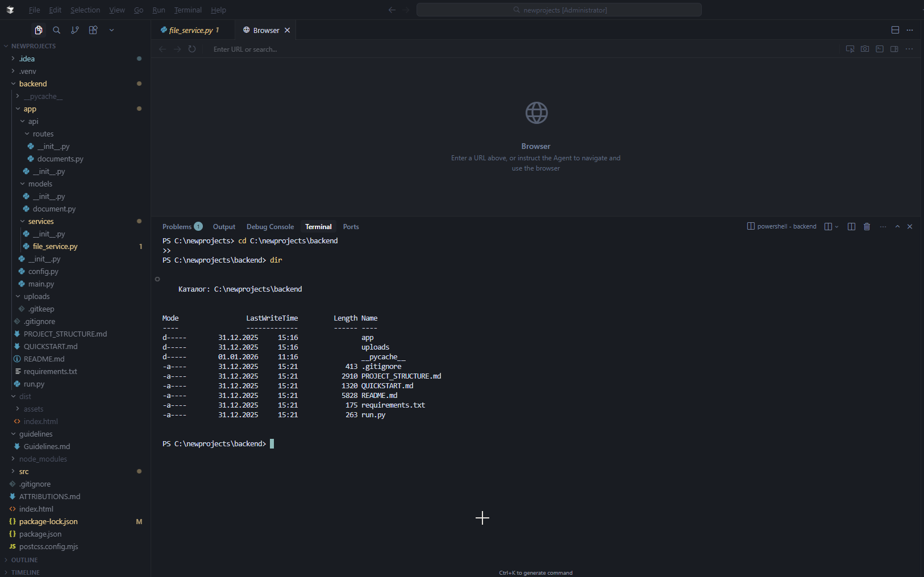The height and width of the screenshot is (577, 924).
Task: Open file_service.py in explorer tree
Action: click(x=75, y=246)
